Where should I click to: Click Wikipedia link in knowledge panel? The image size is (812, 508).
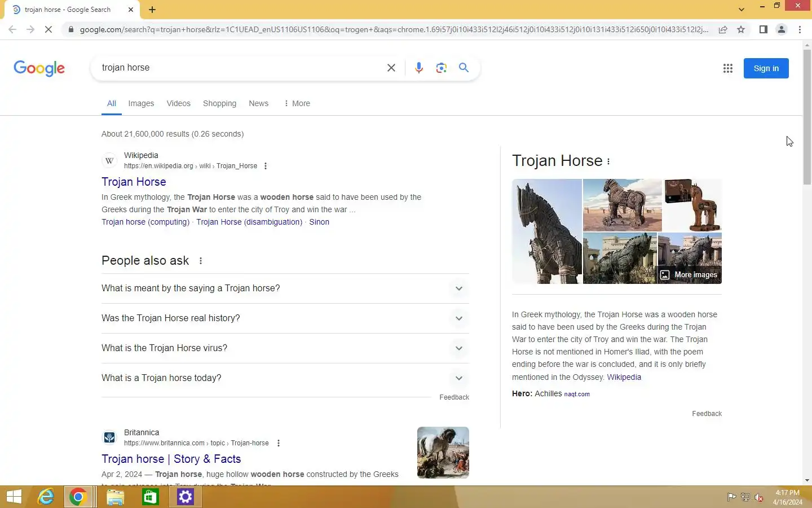(x=624, y=377)
